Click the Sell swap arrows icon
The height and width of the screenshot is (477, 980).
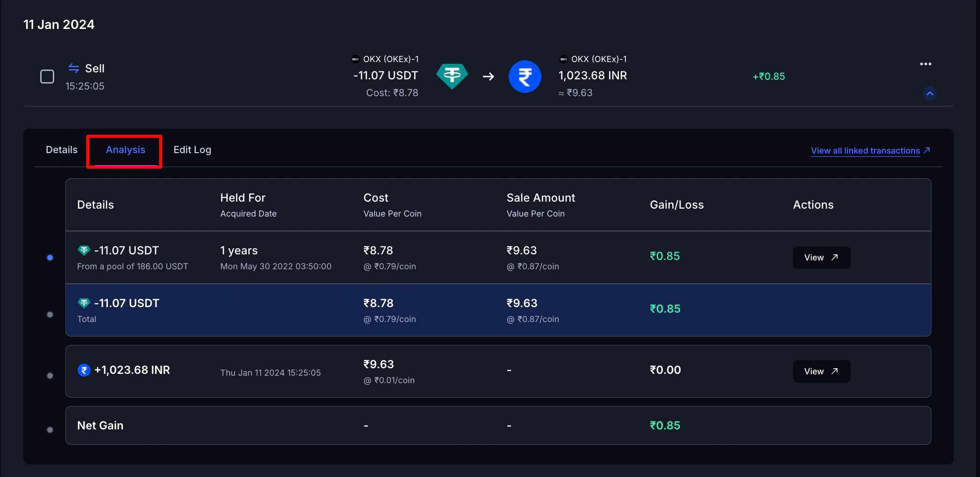click(74, 68)
